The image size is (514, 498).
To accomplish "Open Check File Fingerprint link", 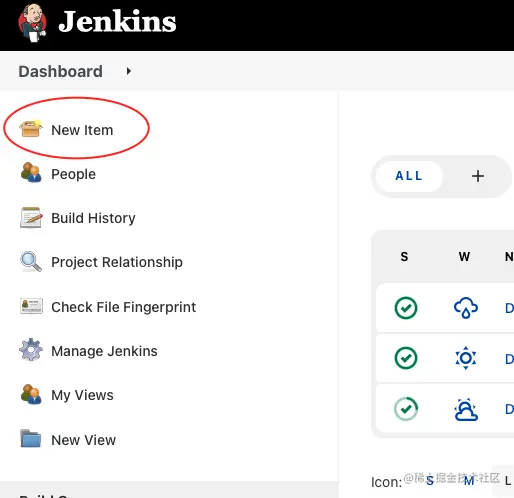I will [123, 307].
